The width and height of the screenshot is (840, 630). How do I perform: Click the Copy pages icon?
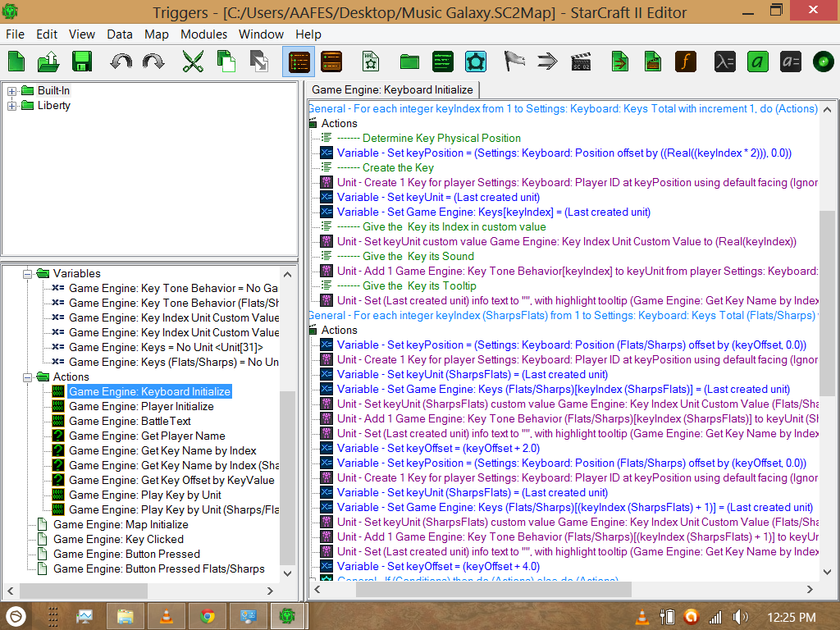tap(226, 62)
